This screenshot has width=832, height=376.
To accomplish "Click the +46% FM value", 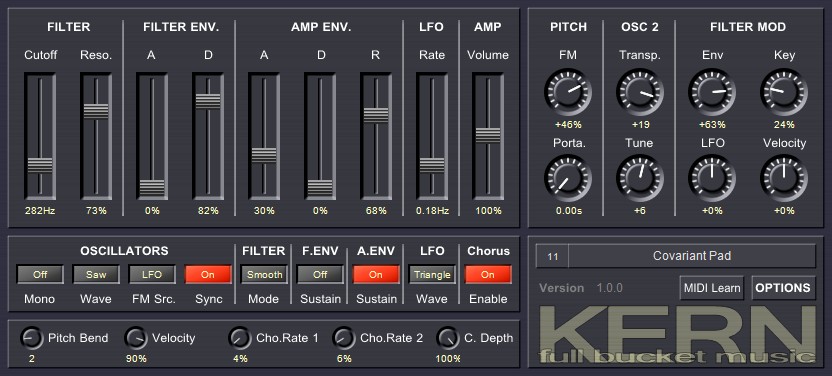I will click(568, 125).
